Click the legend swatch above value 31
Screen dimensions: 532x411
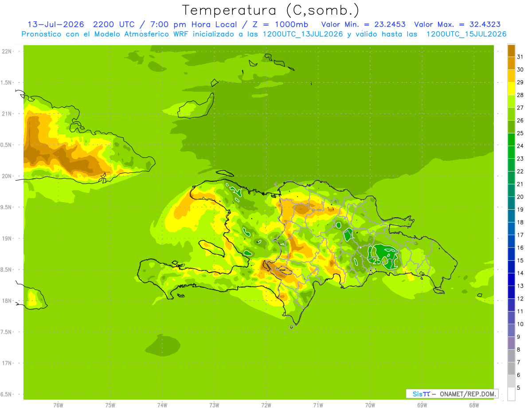click(x=511, y=51)
